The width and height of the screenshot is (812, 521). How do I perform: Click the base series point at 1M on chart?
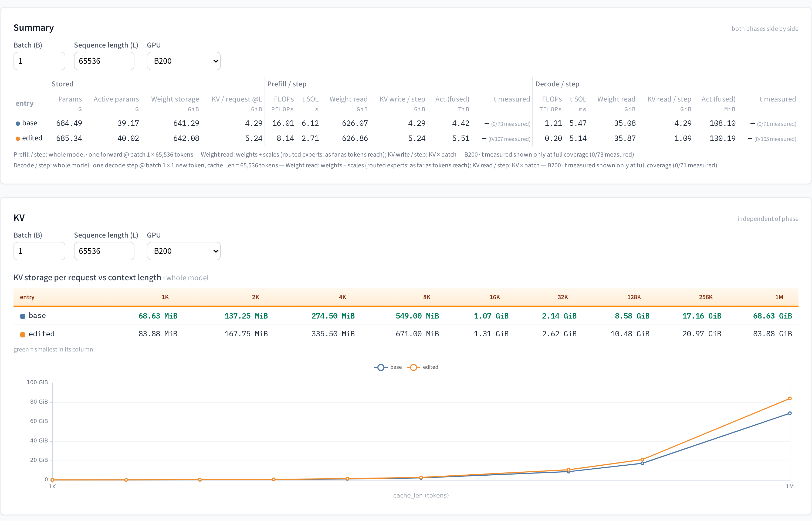pyautogui.click(x=790, y=413)
